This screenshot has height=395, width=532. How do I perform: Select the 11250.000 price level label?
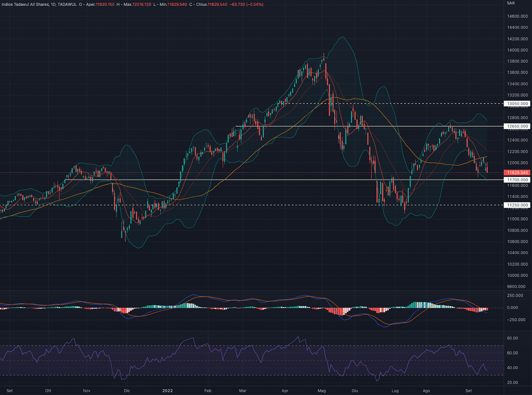(x=517, y=205)
